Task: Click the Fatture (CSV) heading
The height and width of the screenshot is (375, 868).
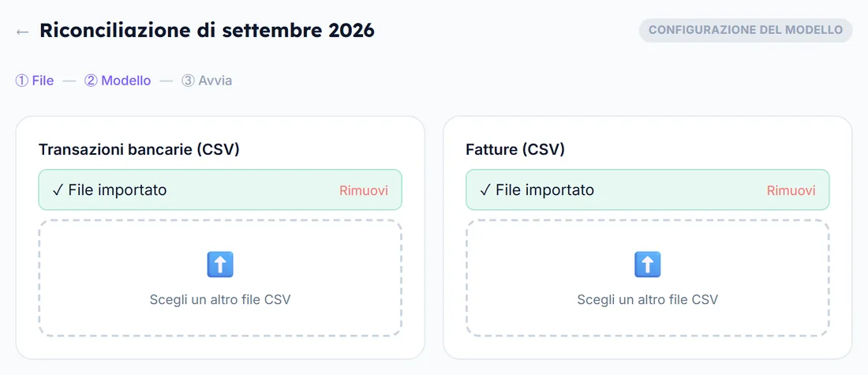Action: [x=515, y=149]
